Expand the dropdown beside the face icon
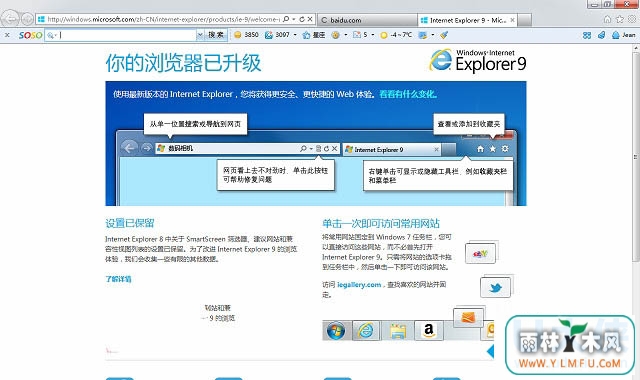640x380 pixels. click(x=346, y=35)
